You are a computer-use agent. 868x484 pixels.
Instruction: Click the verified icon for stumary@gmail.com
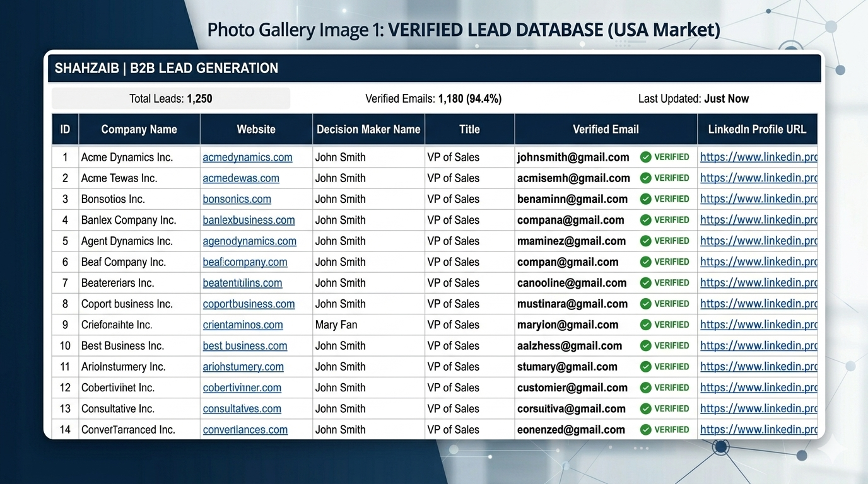point(645,367)
